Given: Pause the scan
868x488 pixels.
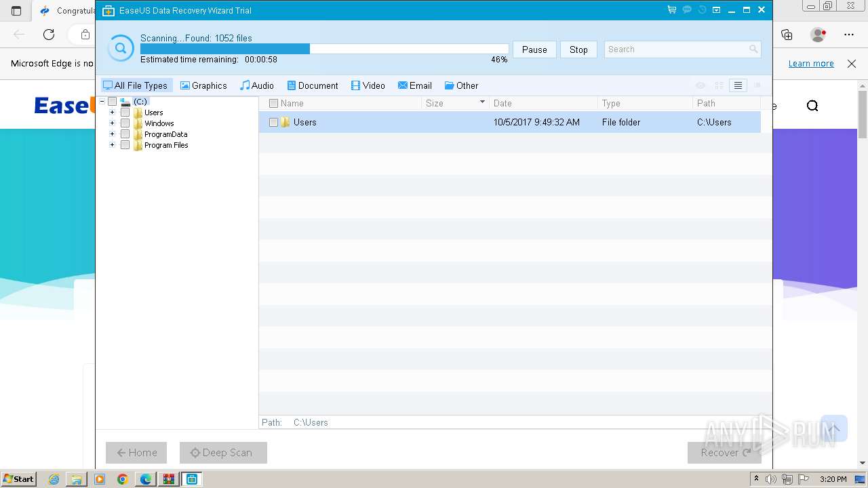Looking at the screenshot, I should pyautogui.click(x=534, y=49).
